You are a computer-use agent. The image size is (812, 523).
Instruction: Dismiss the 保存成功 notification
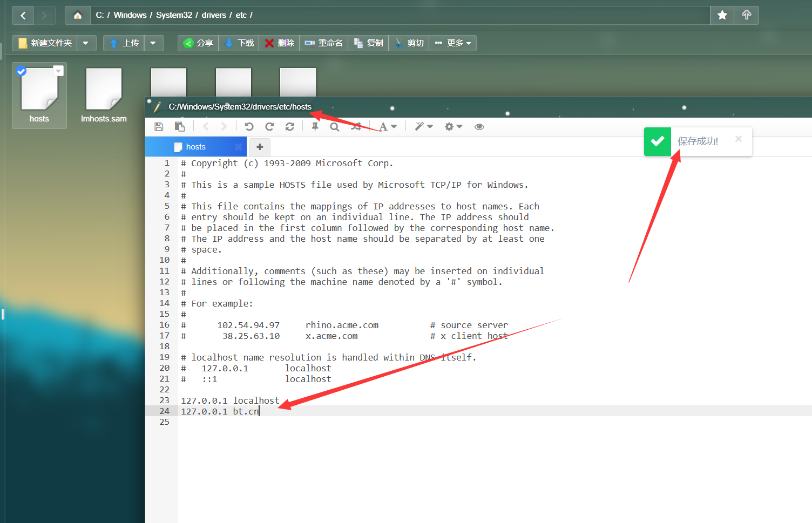point(739,139)
